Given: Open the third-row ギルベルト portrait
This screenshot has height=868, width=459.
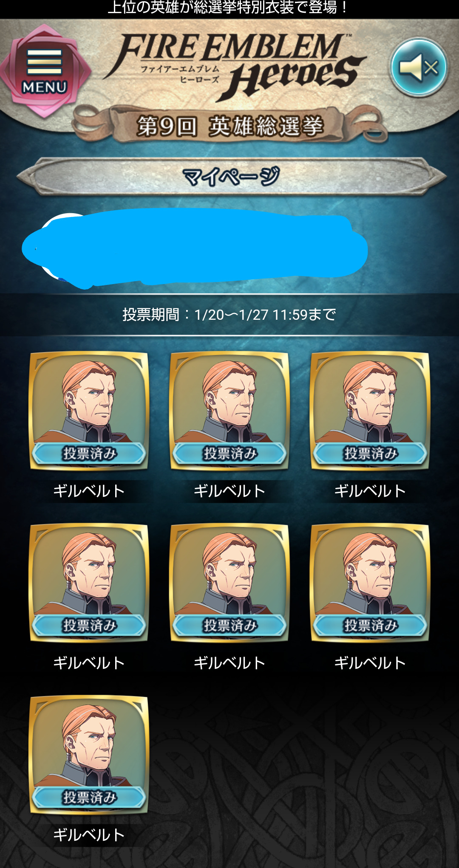Looking at the screenshot, I should point(89,755).
